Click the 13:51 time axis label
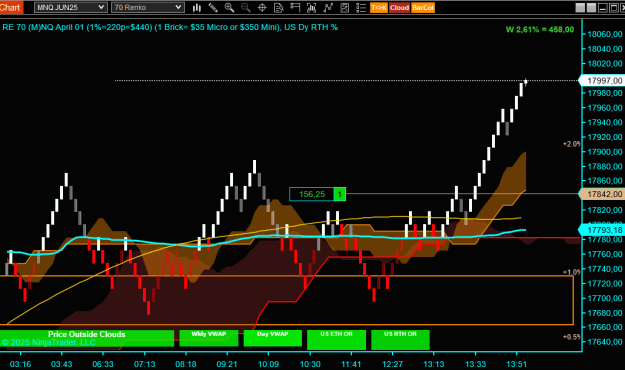Viewport: 625px width, 370px height. (x=516, y=364)
